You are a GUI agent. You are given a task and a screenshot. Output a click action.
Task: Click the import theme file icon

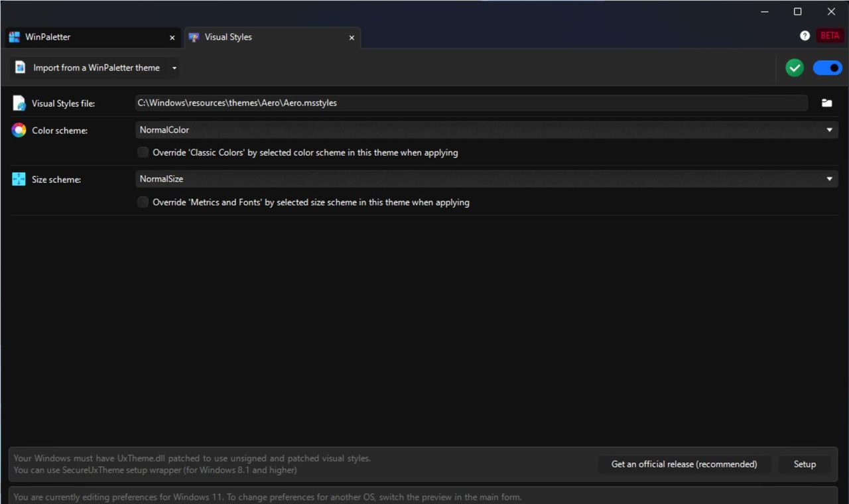(x=19, y=67)
